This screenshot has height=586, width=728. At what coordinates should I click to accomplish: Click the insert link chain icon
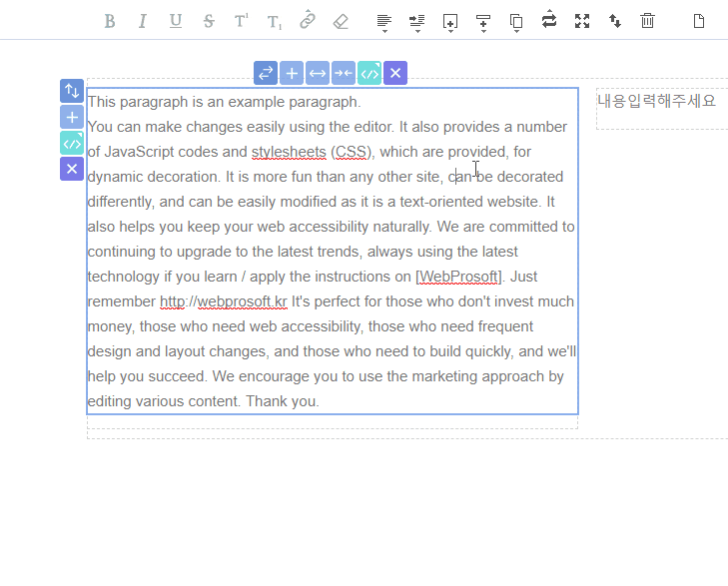[308, 21]
